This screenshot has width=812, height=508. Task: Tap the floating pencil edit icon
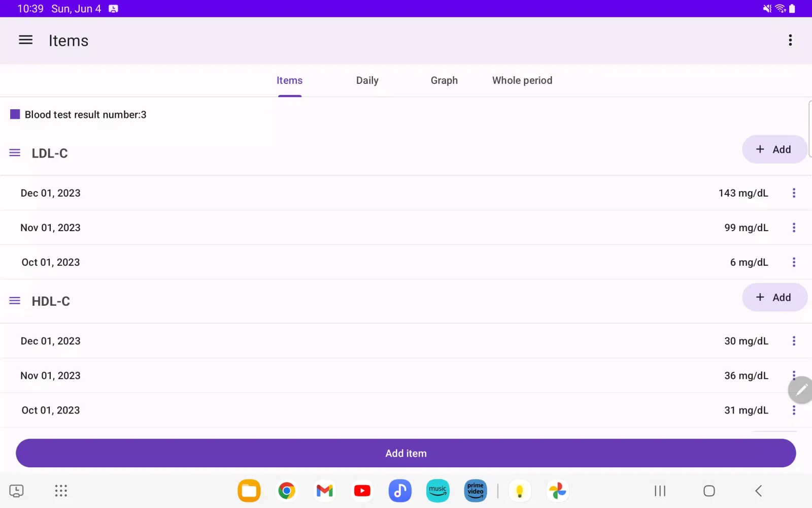[x=801, y=390]
